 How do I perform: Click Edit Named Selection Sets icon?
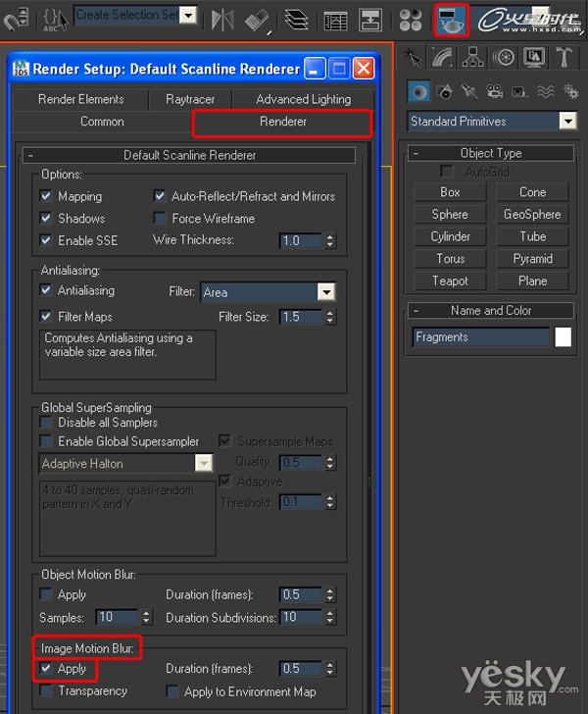(x=55, y=20)
